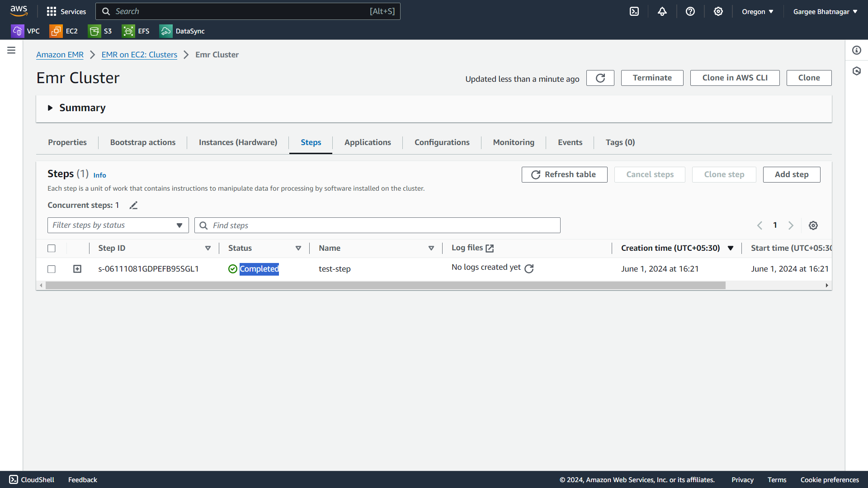The image size is (868, 488).
Task: Refresh log files for test-step
Action: tap(529, 269)
